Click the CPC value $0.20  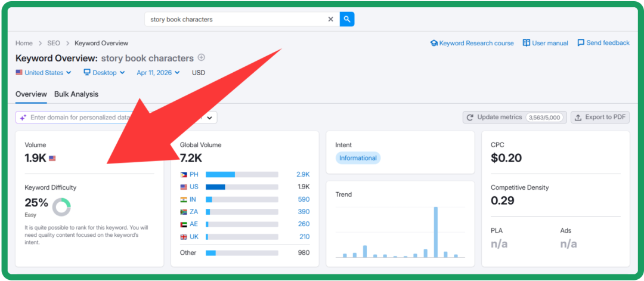pos(506,158)
